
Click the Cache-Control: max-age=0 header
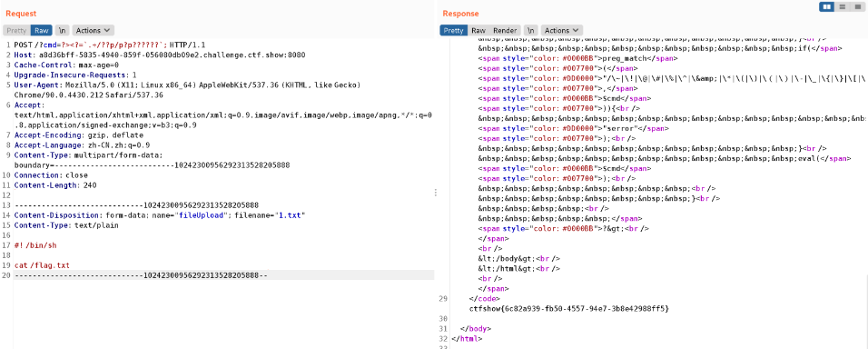[x=66, y=65]
